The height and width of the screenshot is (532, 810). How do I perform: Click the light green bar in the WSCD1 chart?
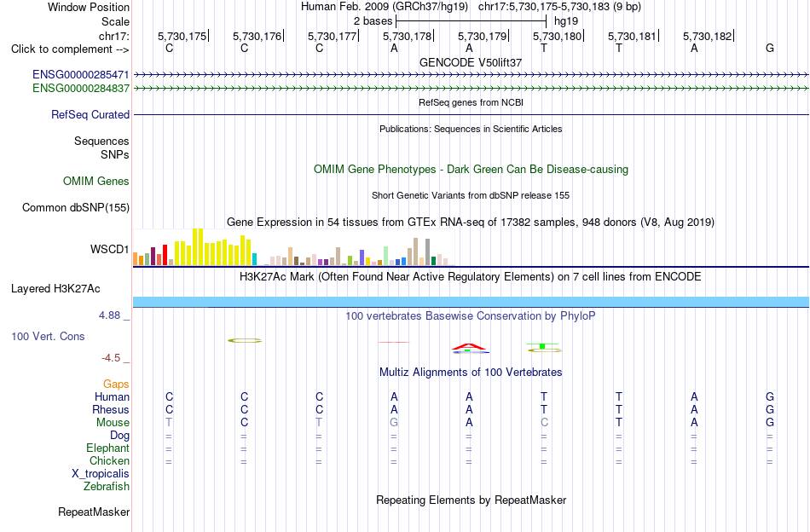click(385, 256)
